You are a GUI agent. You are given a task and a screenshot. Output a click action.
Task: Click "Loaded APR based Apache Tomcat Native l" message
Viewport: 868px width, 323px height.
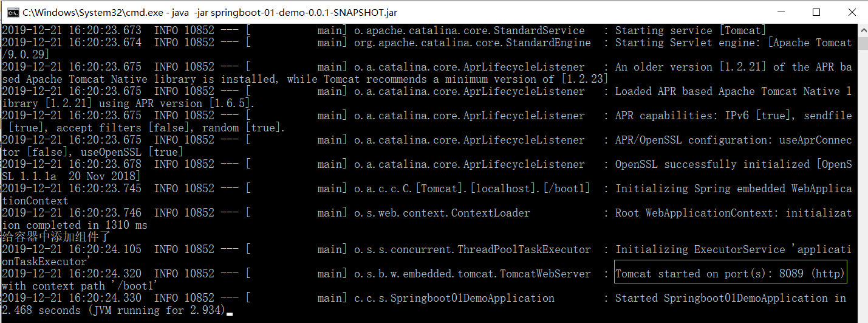click(x=733, y=91)
